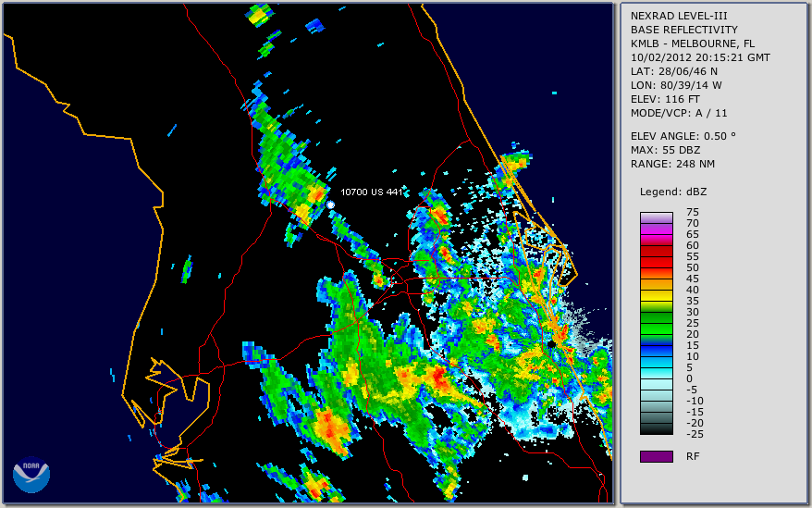Click the "RF" legend label
This screenshot has width=812, height=508.
coord(693,456)
